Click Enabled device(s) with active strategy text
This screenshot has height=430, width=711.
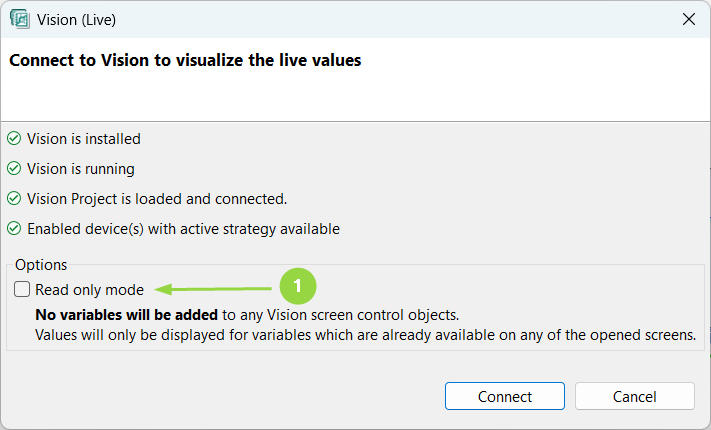tap(183, 229)
